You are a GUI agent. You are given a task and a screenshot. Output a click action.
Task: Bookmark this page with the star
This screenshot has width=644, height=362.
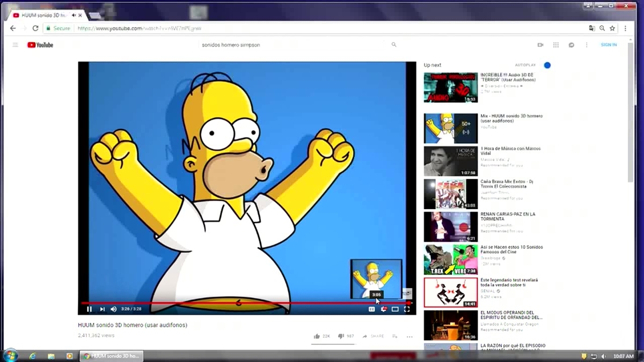[x=612, y=28]
